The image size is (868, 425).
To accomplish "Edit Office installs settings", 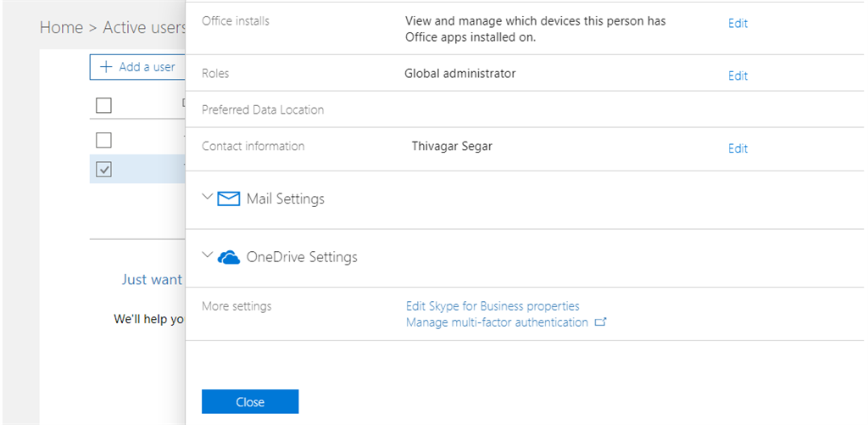I will [x=737, y=24].
